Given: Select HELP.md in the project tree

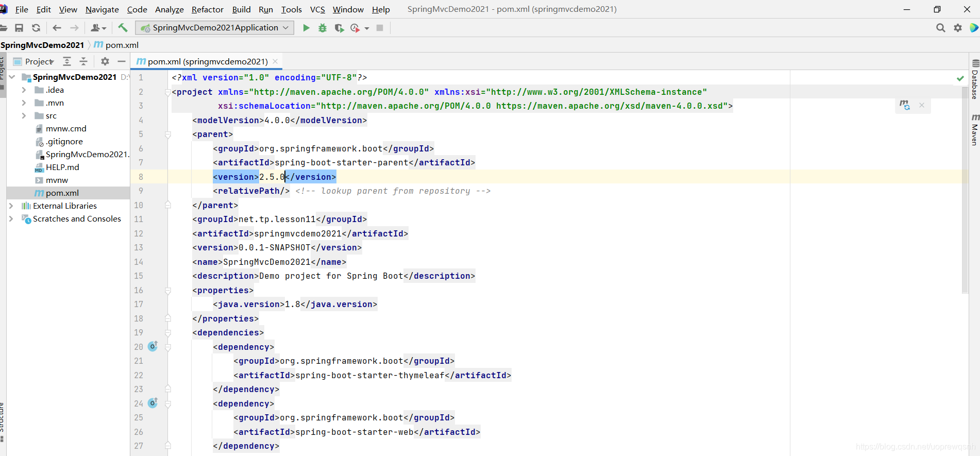Looking at the screenshot, I should tap(62, 167).
